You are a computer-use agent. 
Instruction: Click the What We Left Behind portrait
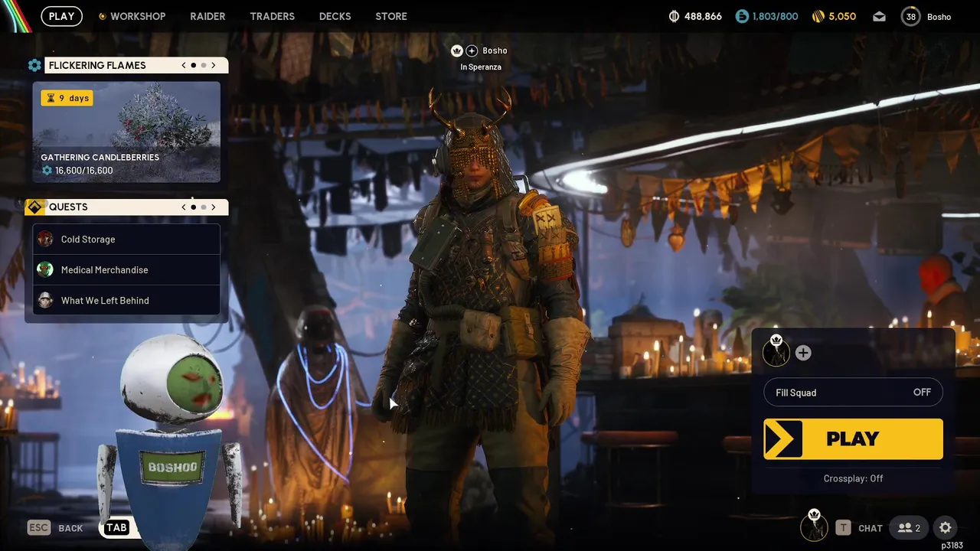(45, 300)
